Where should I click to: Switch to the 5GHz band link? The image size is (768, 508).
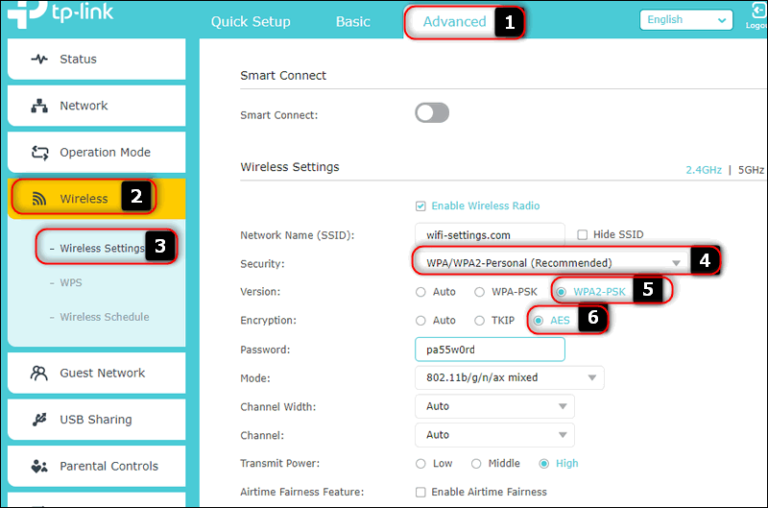click(751, 170)
